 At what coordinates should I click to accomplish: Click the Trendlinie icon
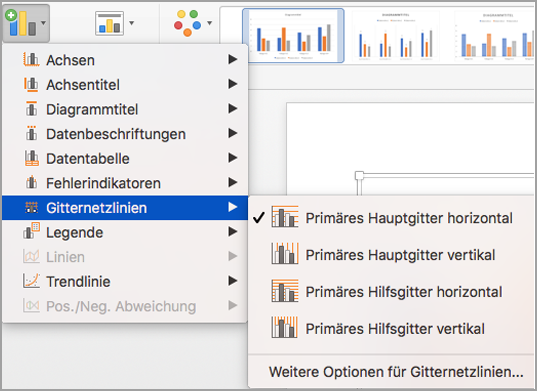click(31, 281)
